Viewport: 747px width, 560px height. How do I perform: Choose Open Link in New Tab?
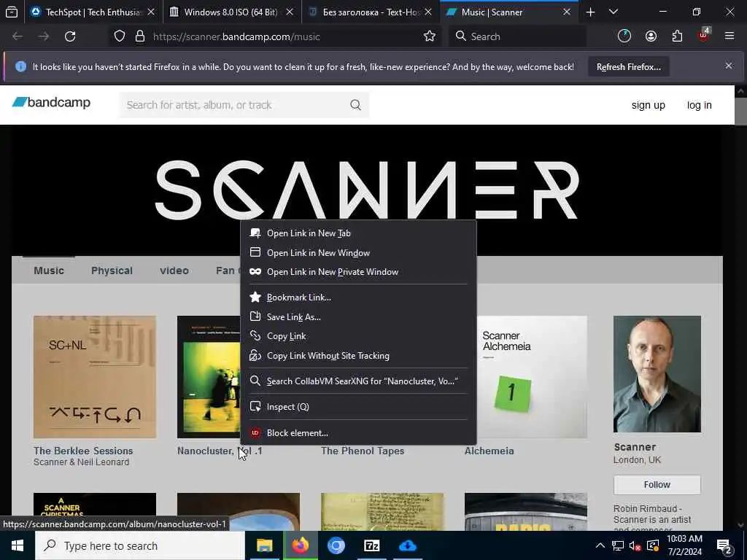point(358,233)
